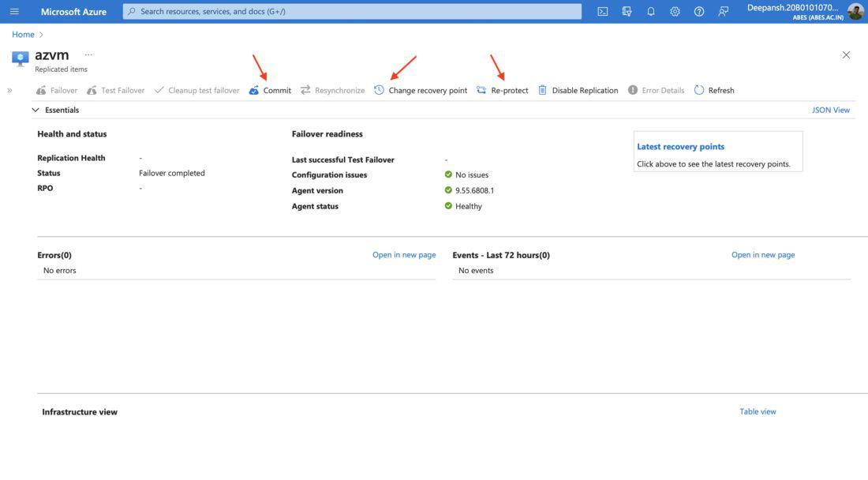868x480 pixels.
Task: Open the notifications bell
Action: [651, 12]
